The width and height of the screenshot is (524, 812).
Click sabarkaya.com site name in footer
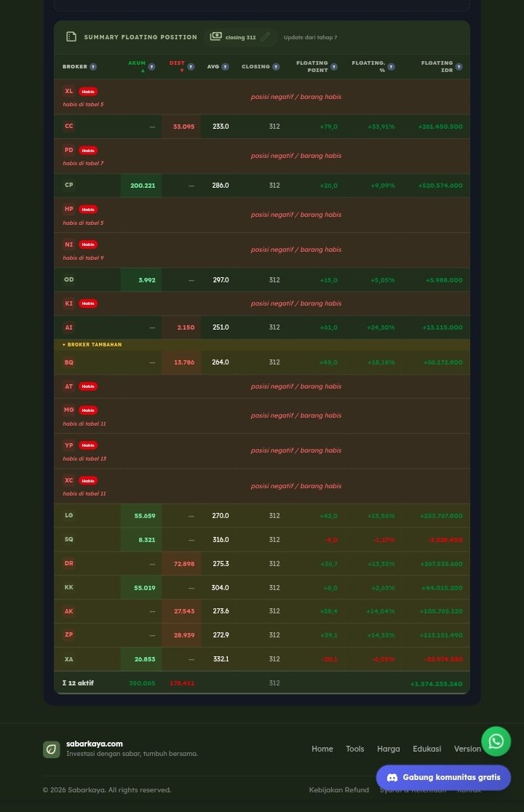tap(94, 744)
